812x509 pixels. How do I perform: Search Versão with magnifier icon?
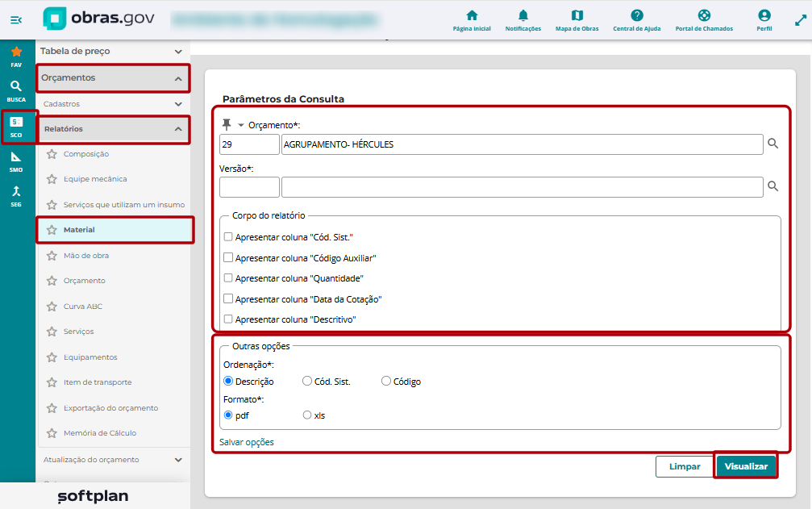(x=772, y=186)
